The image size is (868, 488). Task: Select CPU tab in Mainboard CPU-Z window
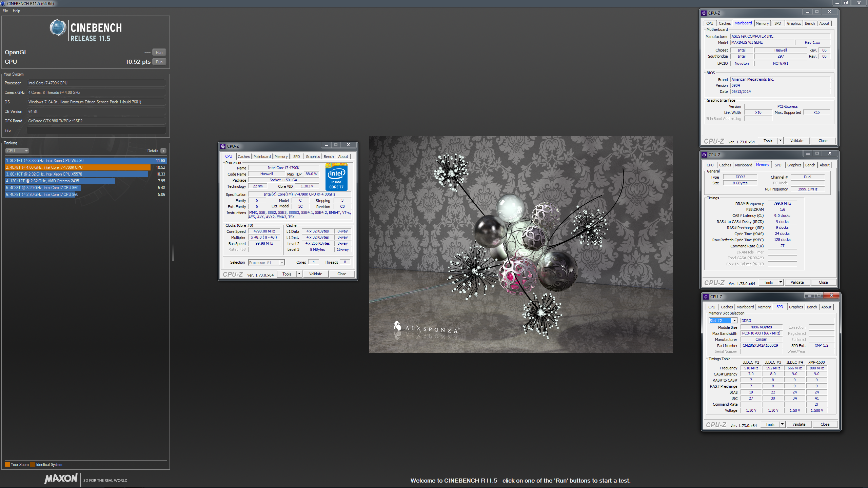click(710, 23)
